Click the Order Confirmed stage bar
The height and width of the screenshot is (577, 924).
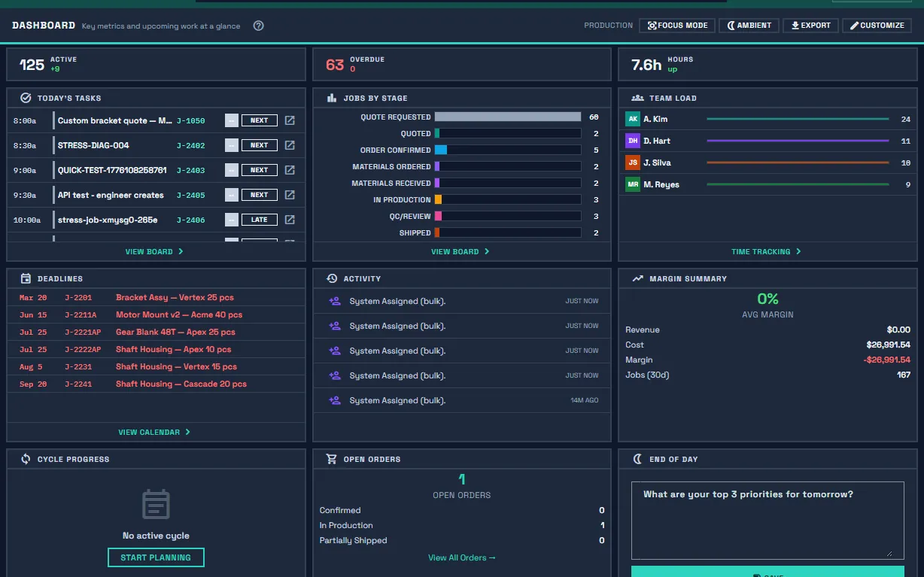tap(508, 150)
